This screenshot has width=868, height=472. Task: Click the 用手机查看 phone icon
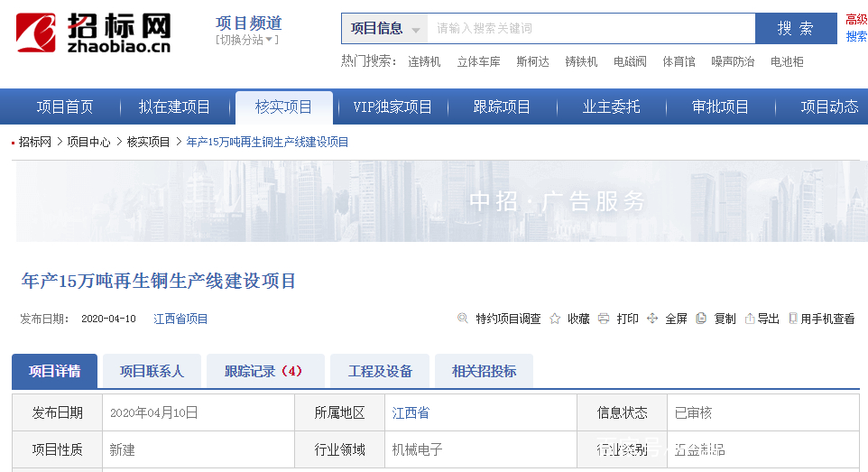pyautogui.click(x=792, y=319)
